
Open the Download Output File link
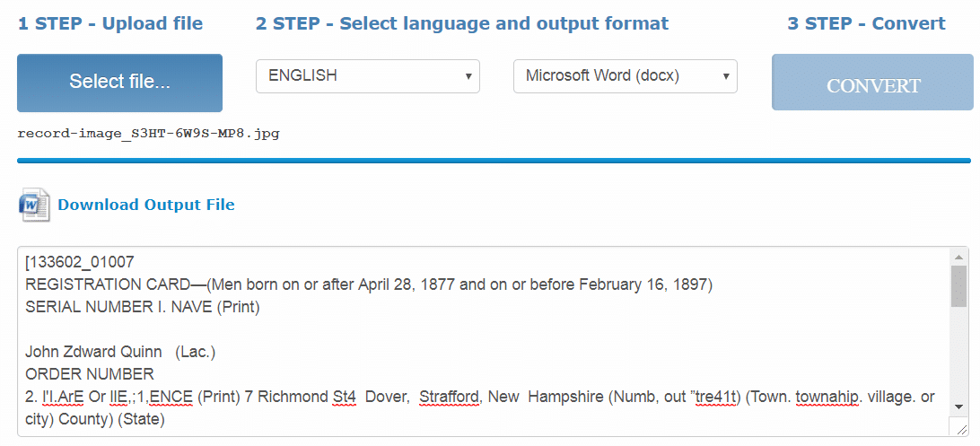pos(146,205)
